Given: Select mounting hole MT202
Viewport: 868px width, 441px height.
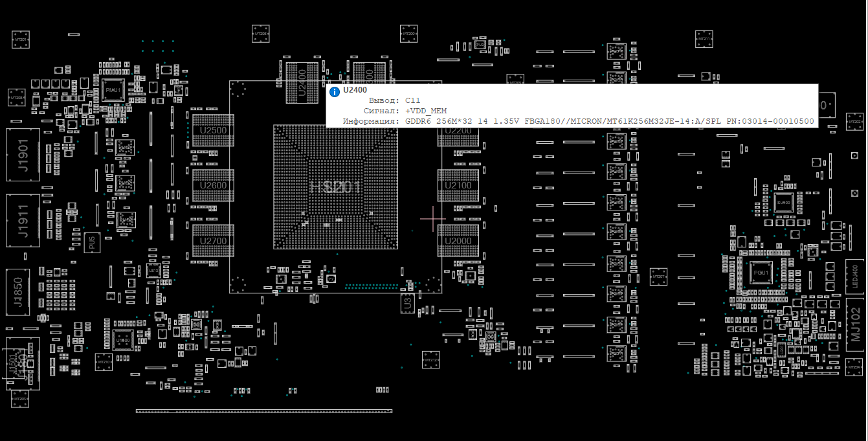Looking at the screenshot, I should click(854, 121).
